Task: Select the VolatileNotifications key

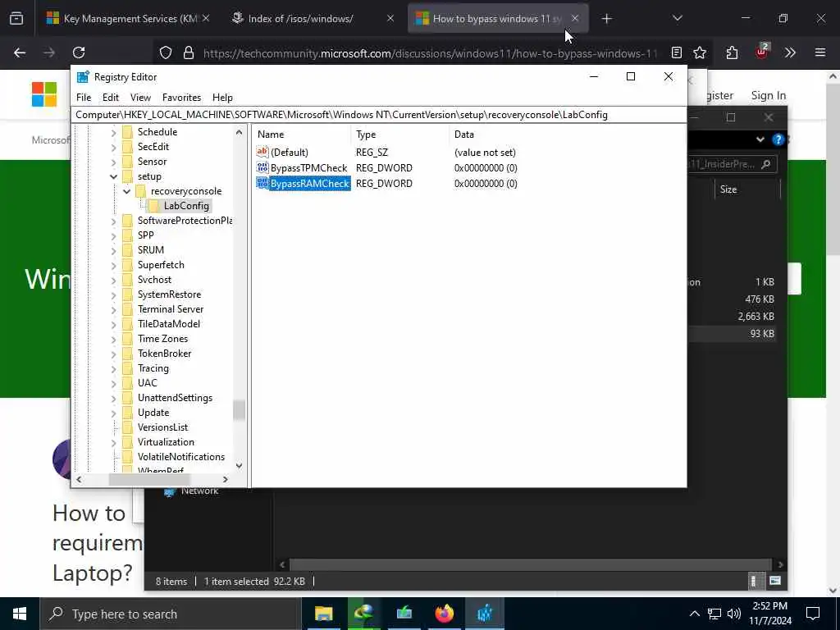Action: click(181, 456)
